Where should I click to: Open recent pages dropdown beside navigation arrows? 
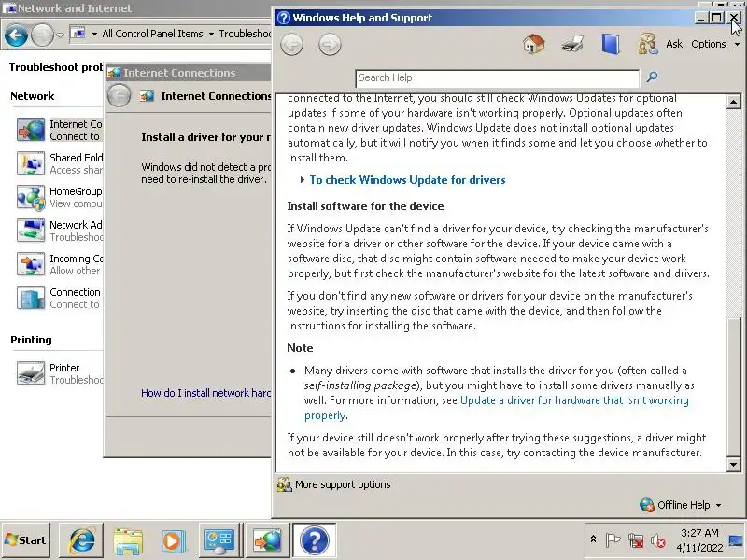click(x=60, y=35)
